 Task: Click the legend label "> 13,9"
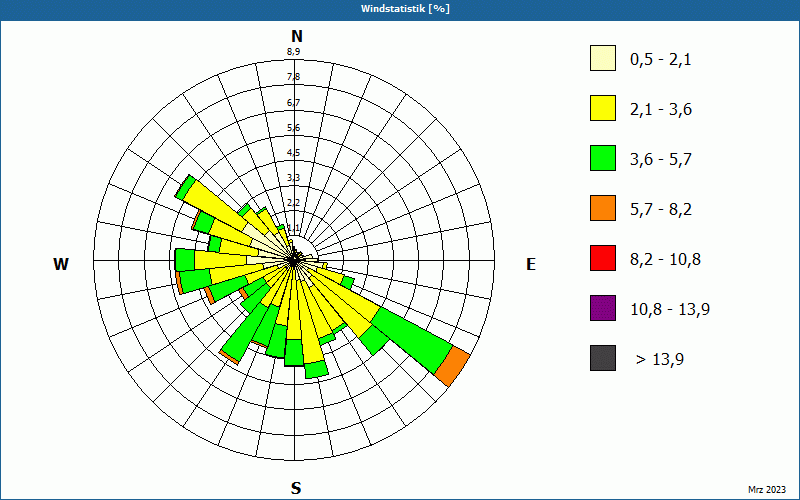click(x=660, y=360)
